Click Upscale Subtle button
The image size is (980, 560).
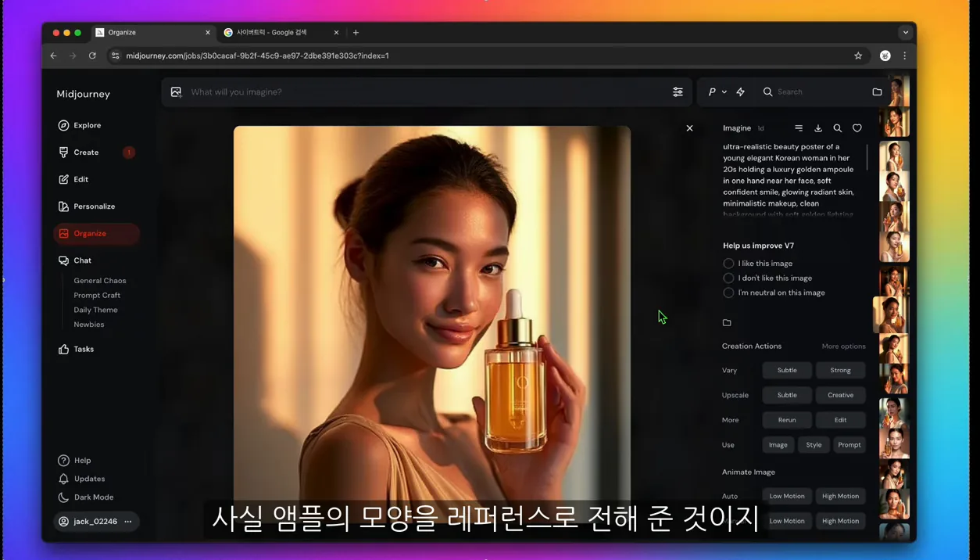tap(787, 395)
